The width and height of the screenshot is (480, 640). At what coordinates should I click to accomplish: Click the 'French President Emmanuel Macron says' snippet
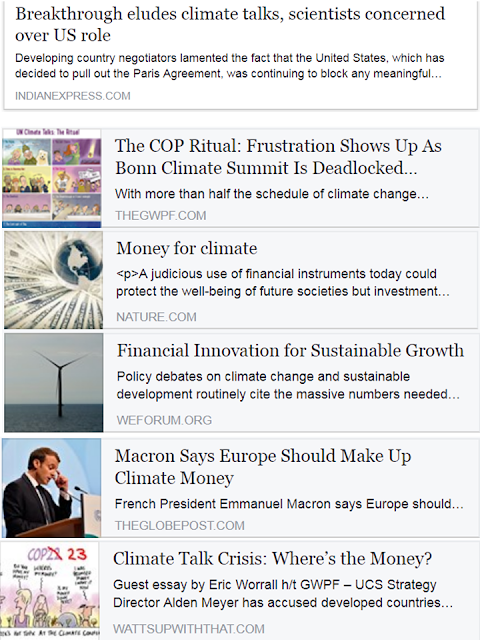(289, 504)
